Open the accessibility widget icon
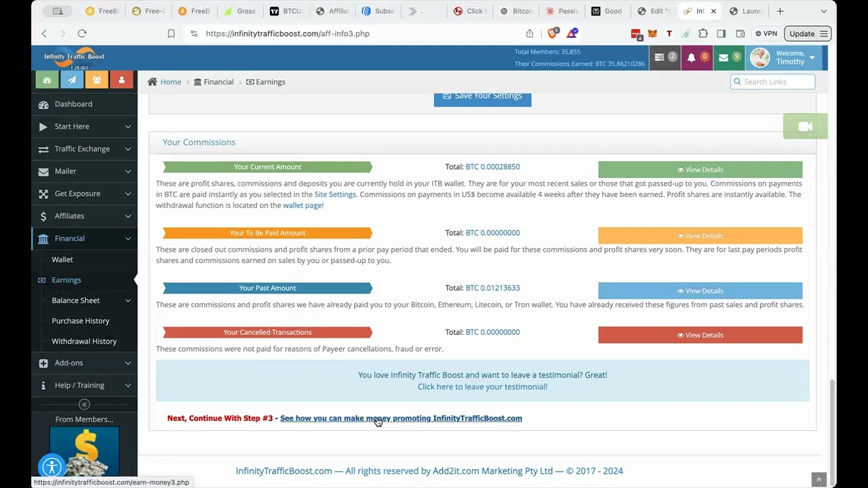Image resolution: width=868 pixels, height=488 pixels. coord(52,466)
